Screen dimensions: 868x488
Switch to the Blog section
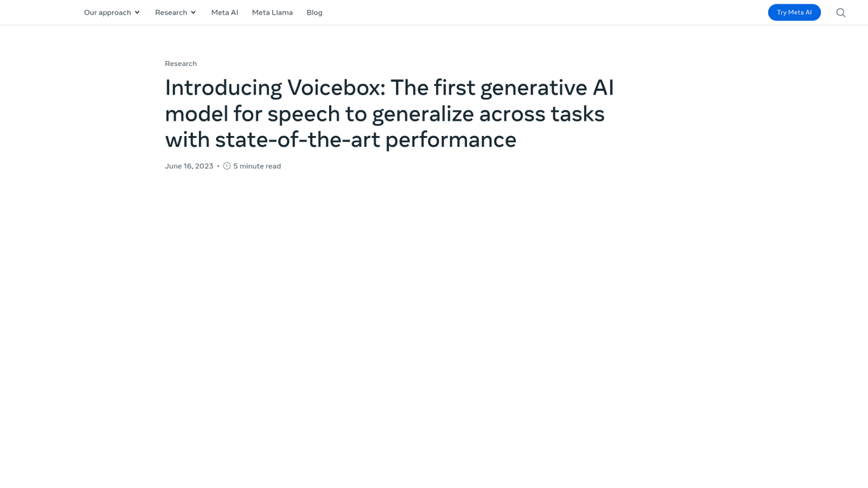pos(314,12)
